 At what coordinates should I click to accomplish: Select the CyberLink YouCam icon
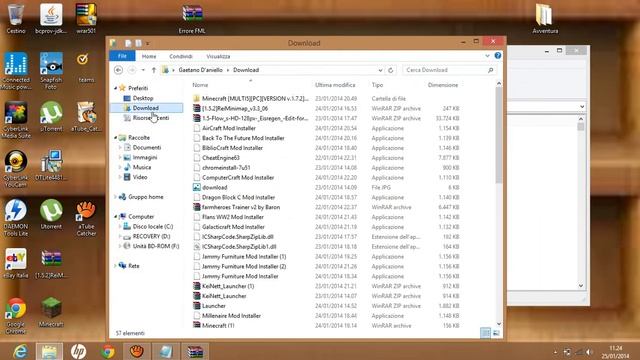16,169
